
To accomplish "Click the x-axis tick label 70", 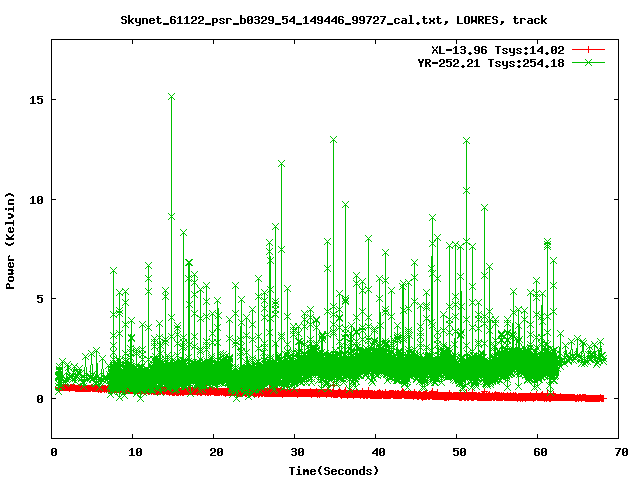I will (x=621, y=452).
